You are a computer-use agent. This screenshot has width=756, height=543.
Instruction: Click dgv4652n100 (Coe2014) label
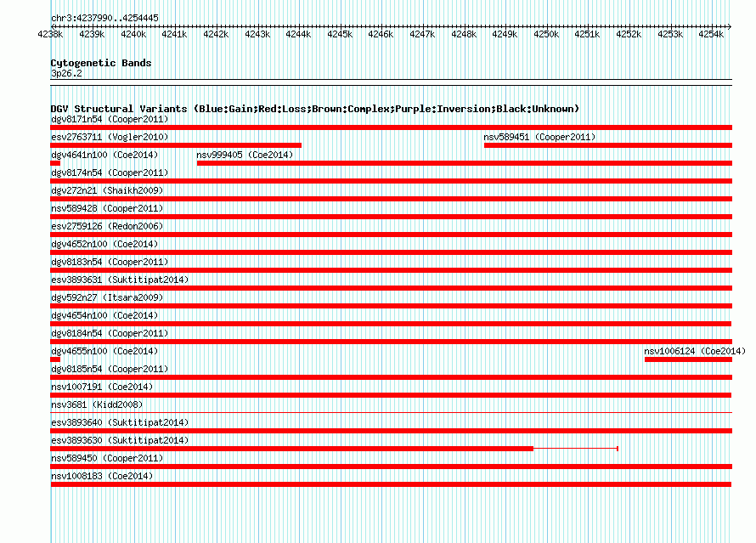coord(104,245)
